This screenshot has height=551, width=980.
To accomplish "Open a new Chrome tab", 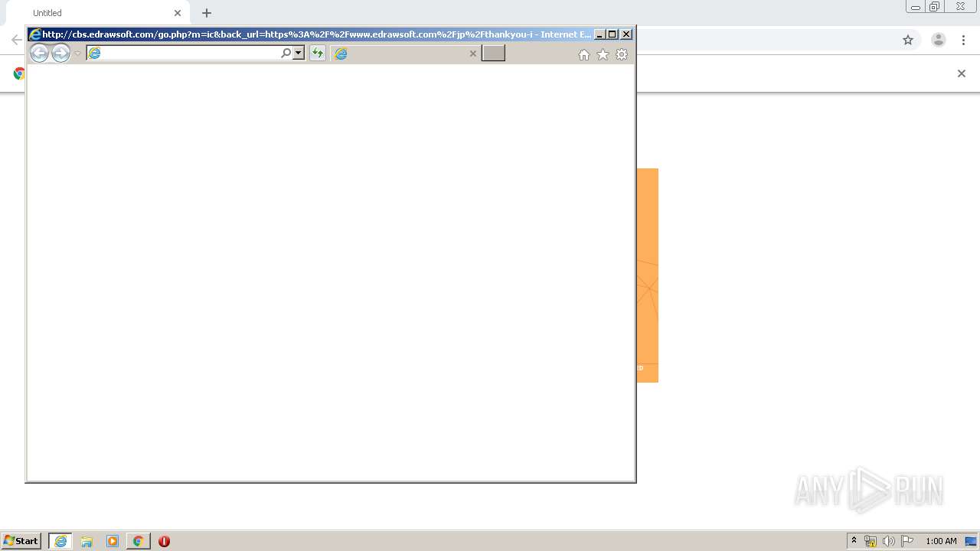I will pos(207,13).
